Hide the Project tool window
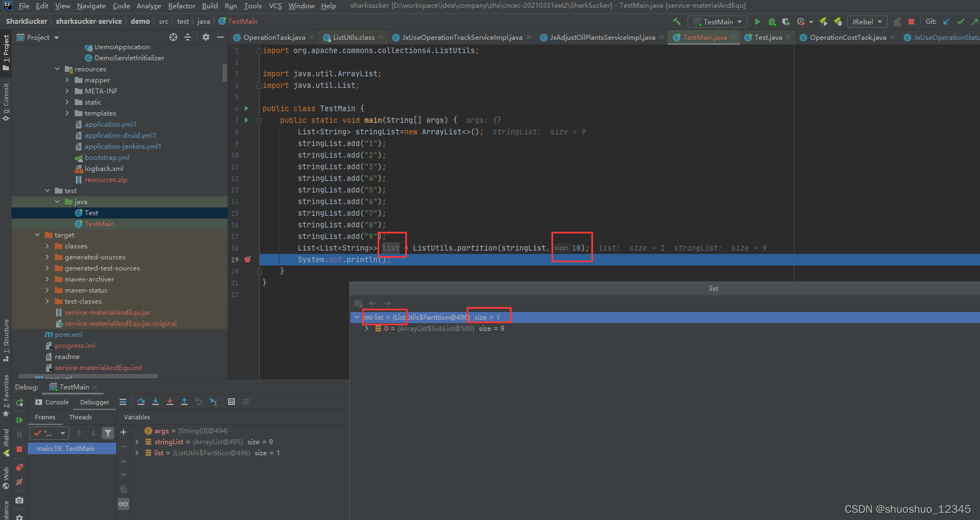The width and height of the screenshot is (980, 520). point(220,37)
